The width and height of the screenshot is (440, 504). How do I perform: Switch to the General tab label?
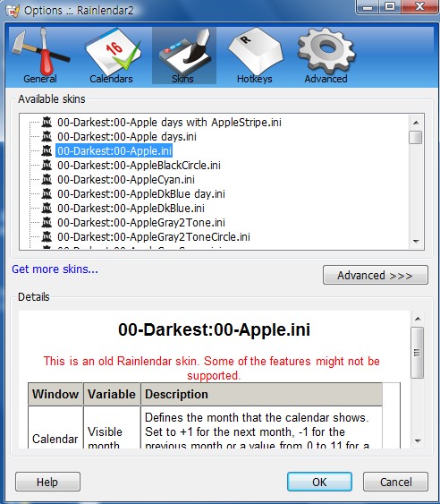tap(40, 79)
